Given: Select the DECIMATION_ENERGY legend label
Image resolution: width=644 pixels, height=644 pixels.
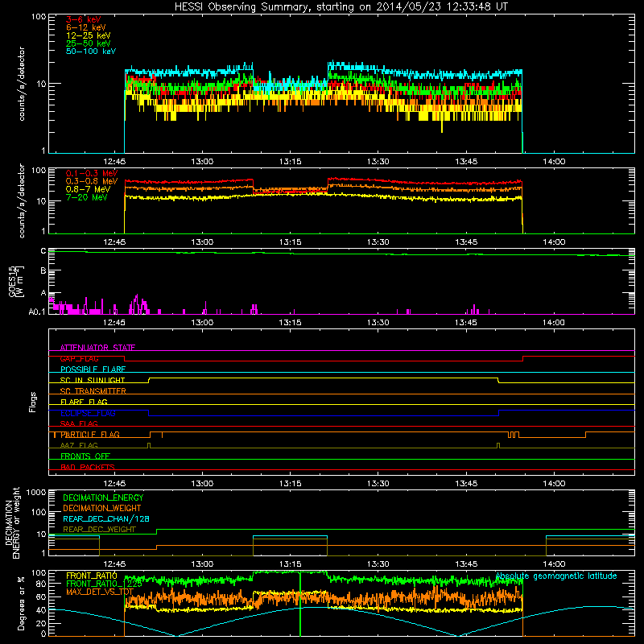Looking at the screenshot, I should click(103, 497).
